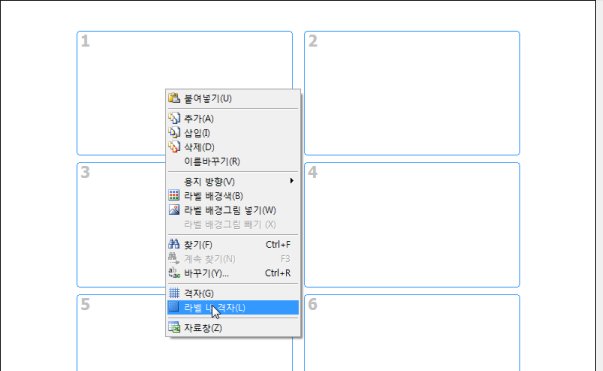This screenshot has height=371, width=603.
Task: Choose 삭제(D) menu entry
Action: point(233,147)
